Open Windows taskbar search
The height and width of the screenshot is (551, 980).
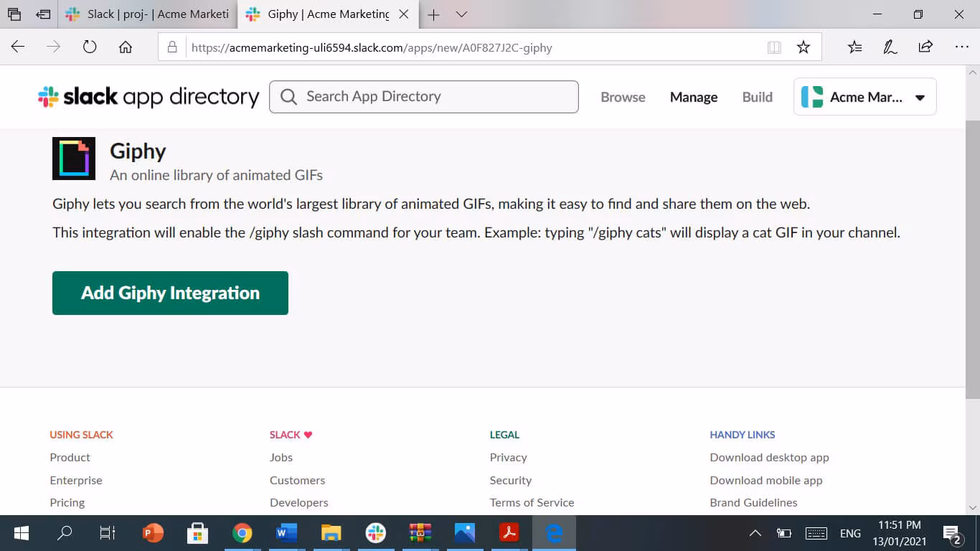click(x=65, y=533)
